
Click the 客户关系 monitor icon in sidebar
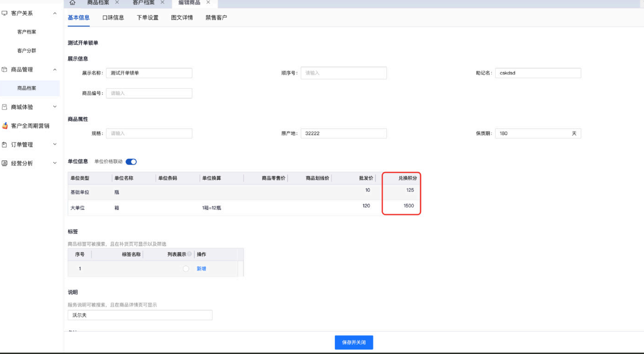click(x=5, y=13)
